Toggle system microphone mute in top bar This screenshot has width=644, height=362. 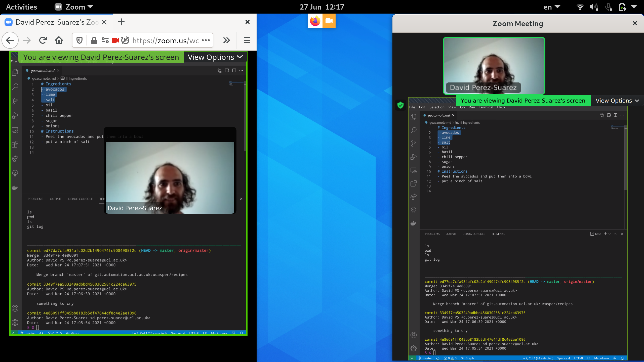(608, 7)
